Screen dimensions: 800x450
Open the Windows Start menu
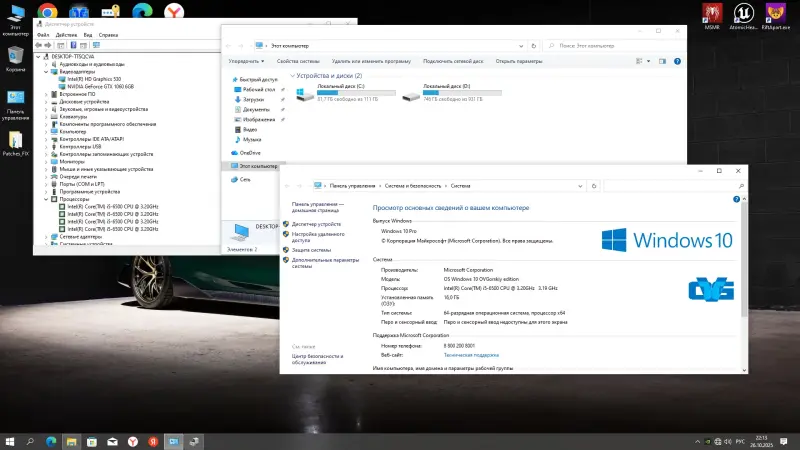[x=10, y=442]
